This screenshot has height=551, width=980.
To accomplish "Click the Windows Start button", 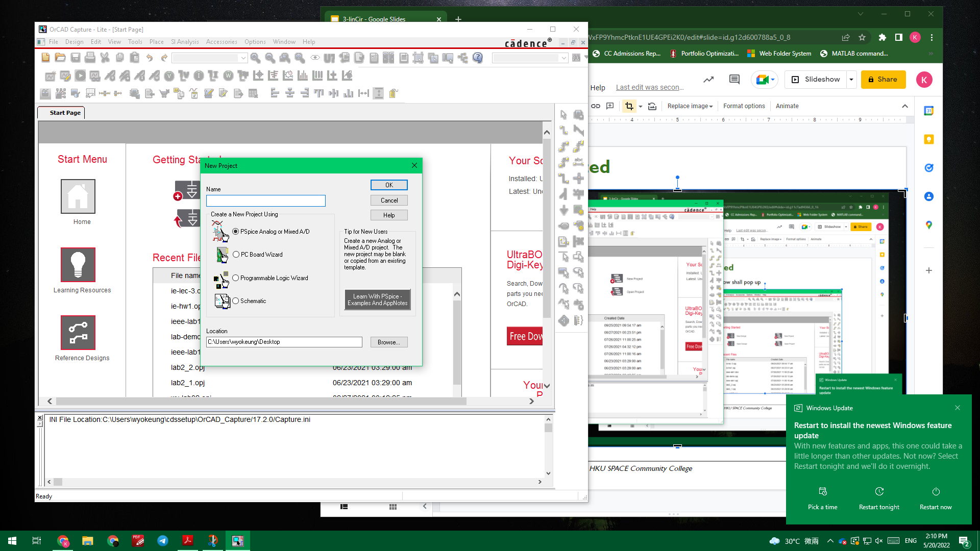I will (12, 541).
